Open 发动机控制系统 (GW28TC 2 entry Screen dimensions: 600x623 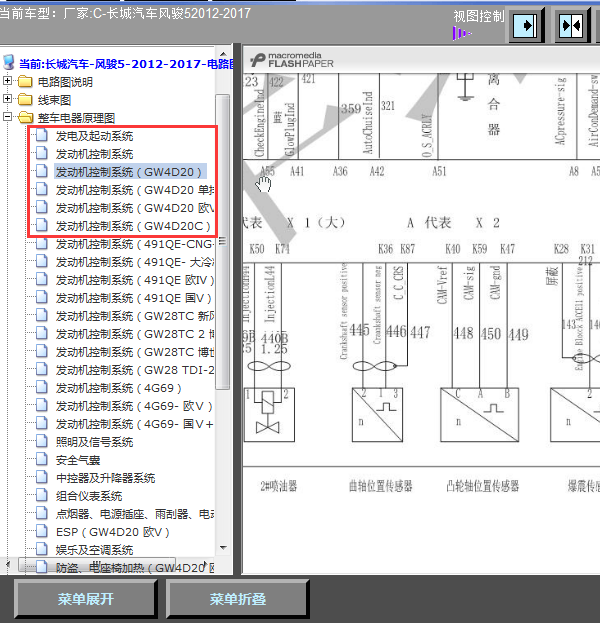click(x=135, y=334)
